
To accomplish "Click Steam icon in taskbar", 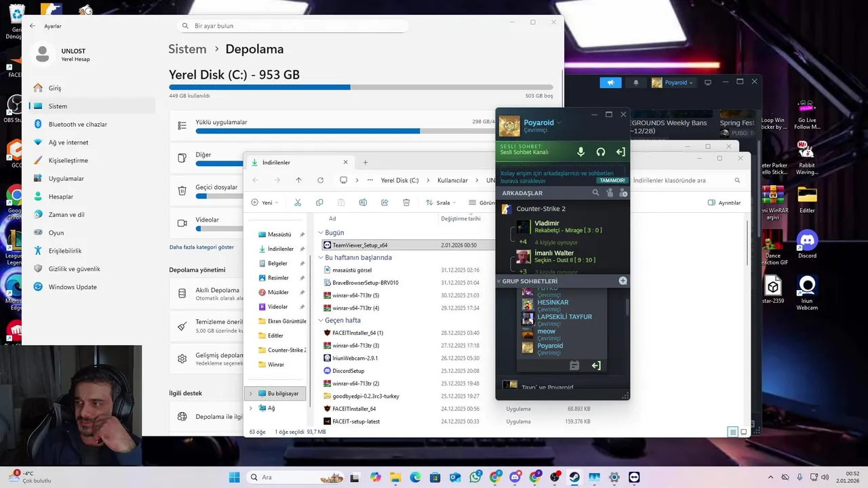I will [x=574, y=477].
